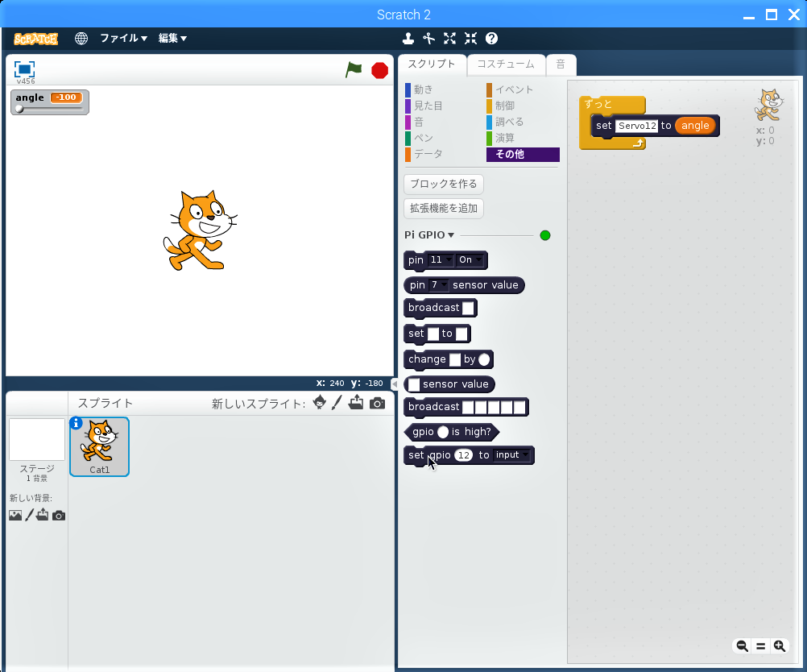This screenshot has width=807, height=672.
Task: Click the ブロックを作る button
Action: 444,184
